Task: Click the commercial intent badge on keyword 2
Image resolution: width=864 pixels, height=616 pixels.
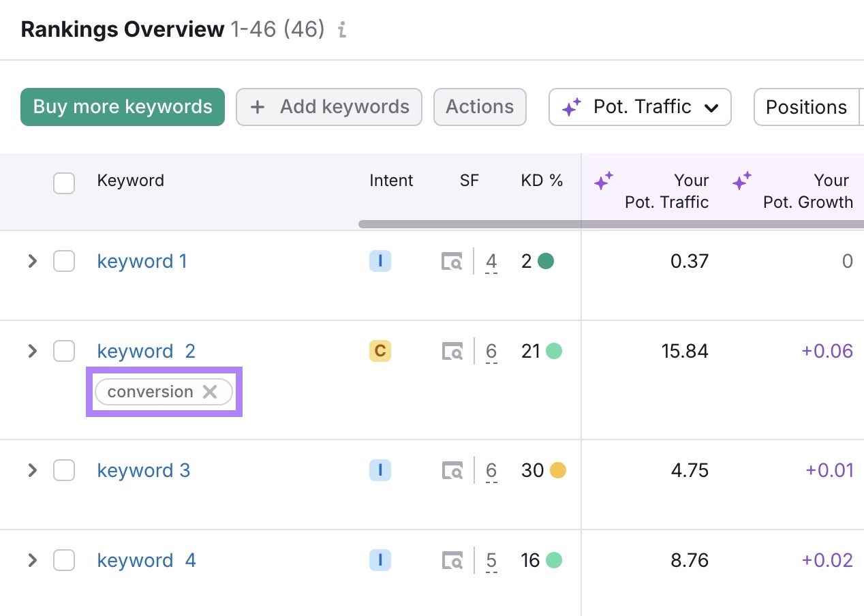Action: [380, 351]
